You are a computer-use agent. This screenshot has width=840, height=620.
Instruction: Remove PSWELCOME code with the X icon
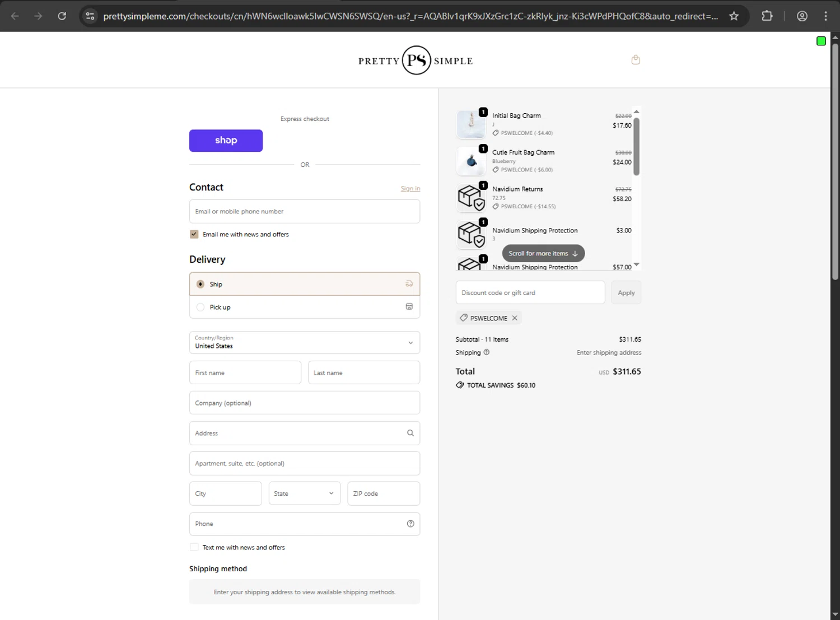tap(515, 318)
